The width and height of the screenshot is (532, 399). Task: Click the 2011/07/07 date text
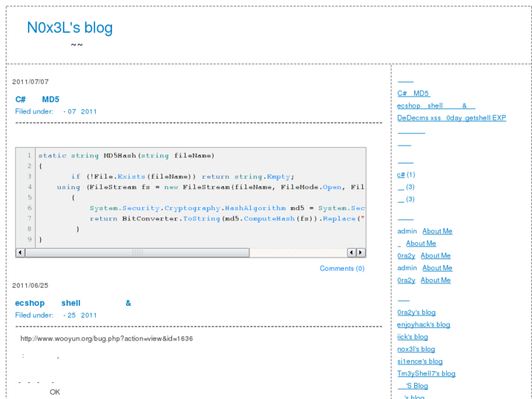pyautogui.click(x=31, y=82)
